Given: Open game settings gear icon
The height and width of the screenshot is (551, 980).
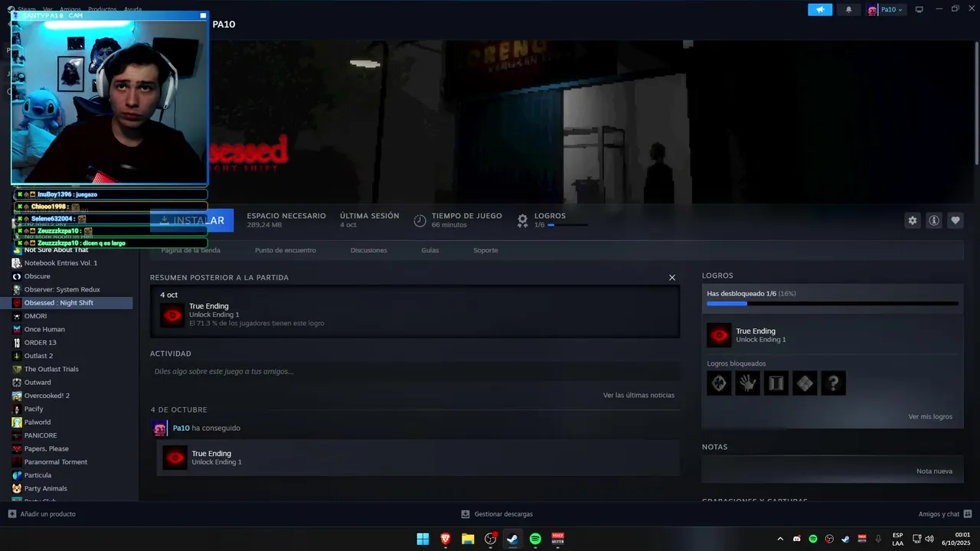Looking at the screenshot, I should pyautogui.click(x=913, y=220).
